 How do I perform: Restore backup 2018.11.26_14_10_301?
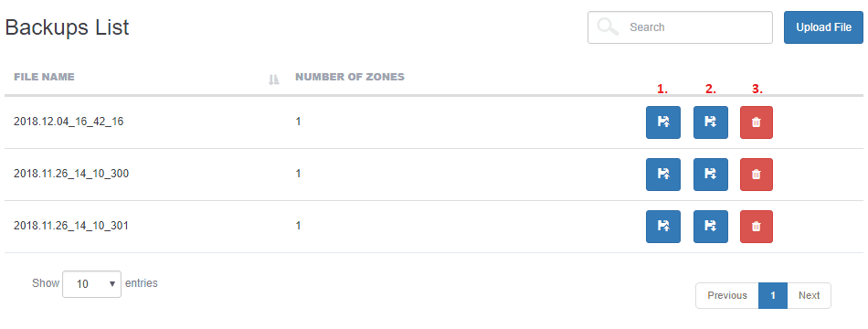662,227
